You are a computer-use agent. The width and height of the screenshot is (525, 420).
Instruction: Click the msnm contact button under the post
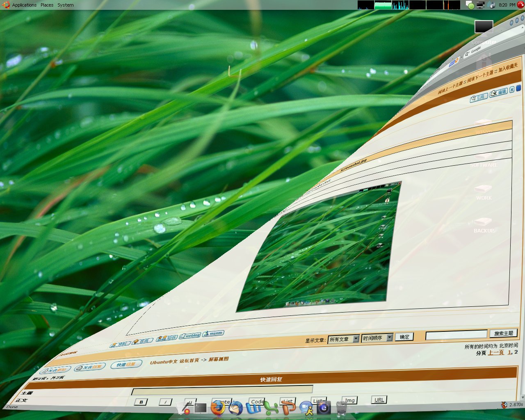coord(213,333)
